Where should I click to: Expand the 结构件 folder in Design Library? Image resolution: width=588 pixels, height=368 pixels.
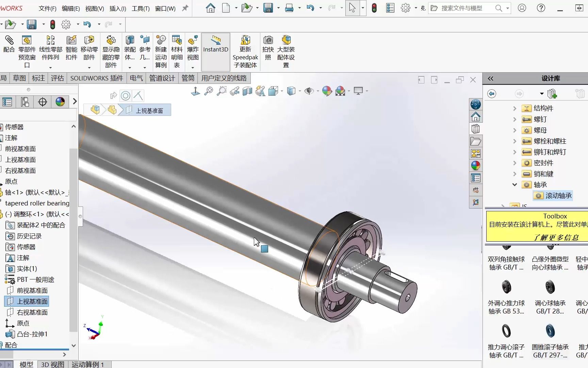point(515,109)
